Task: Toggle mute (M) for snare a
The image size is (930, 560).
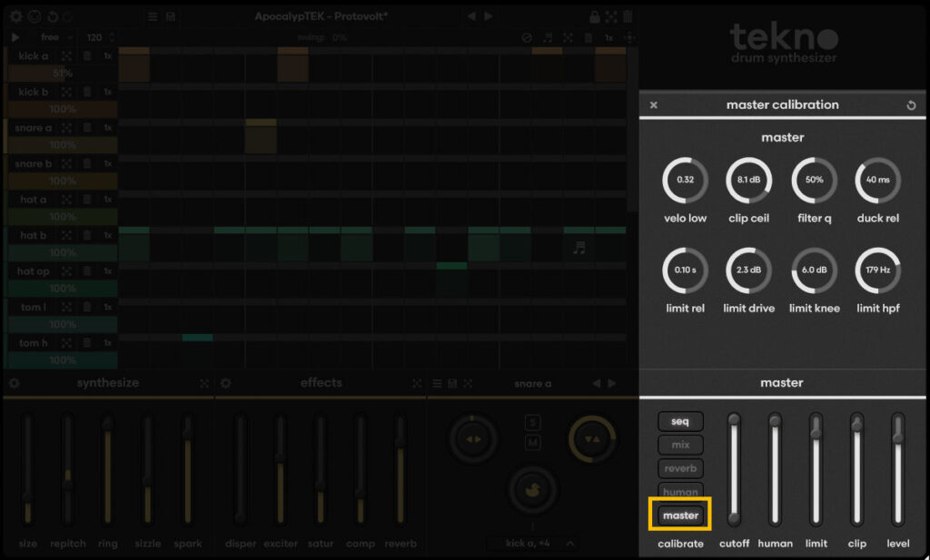Action: click(533, 442)
